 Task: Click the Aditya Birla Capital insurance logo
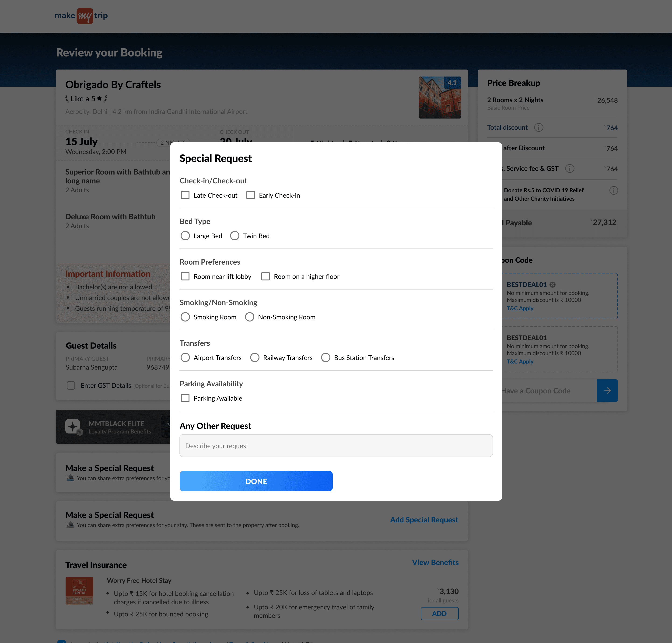79,590
